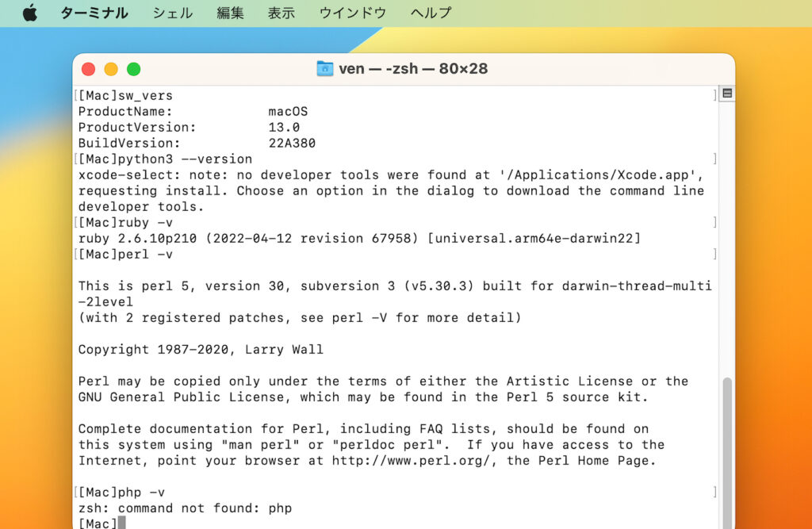Click the split pane icon above scrollbar
The height and width of the screenshot is (529, 812).
[726, 94]
